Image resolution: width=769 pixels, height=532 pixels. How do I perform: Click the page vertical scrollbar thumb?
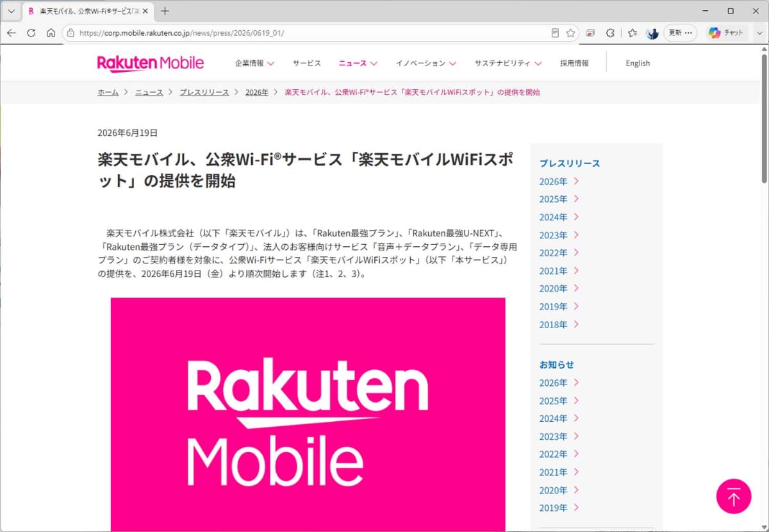pos(764,119)
